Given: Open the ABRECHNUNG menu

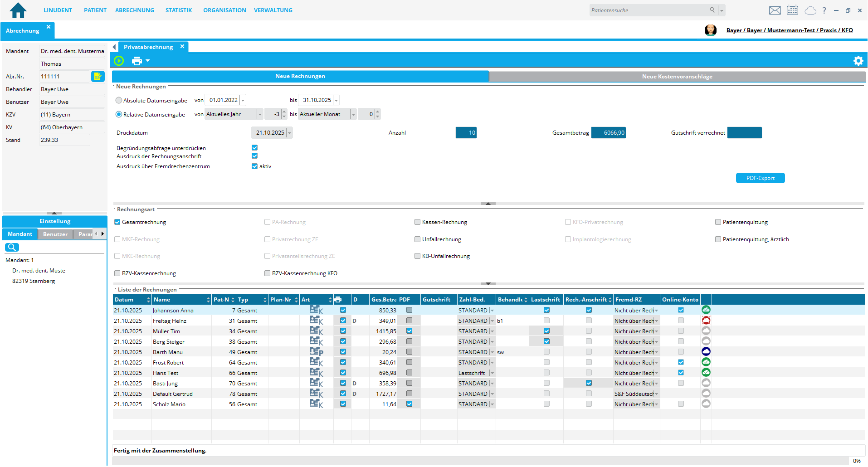Looking at the screenshot, I should (134, 10).
